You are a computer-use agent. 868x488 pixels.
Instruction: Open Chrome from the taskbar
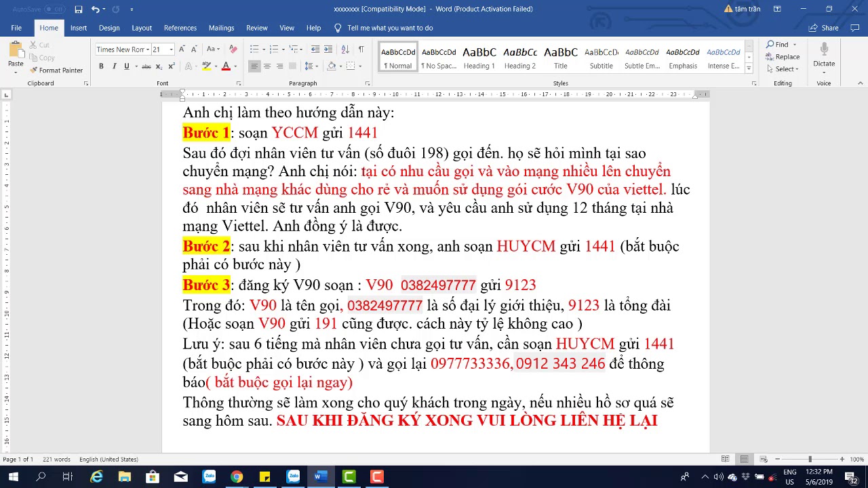tap(237, 477)
